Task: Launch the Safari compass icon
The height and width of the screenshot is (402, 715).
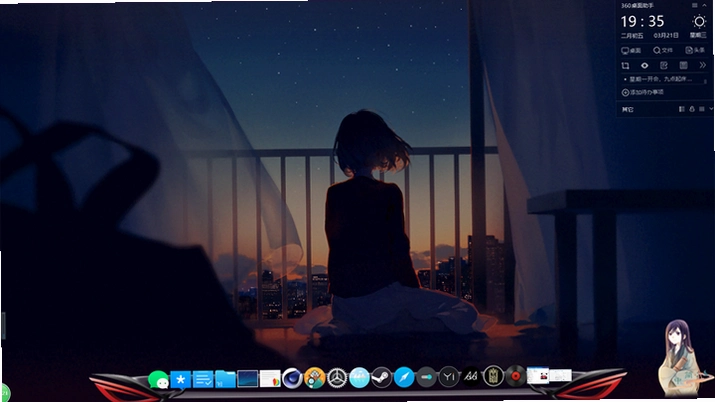Action: [x=404, y=378]
